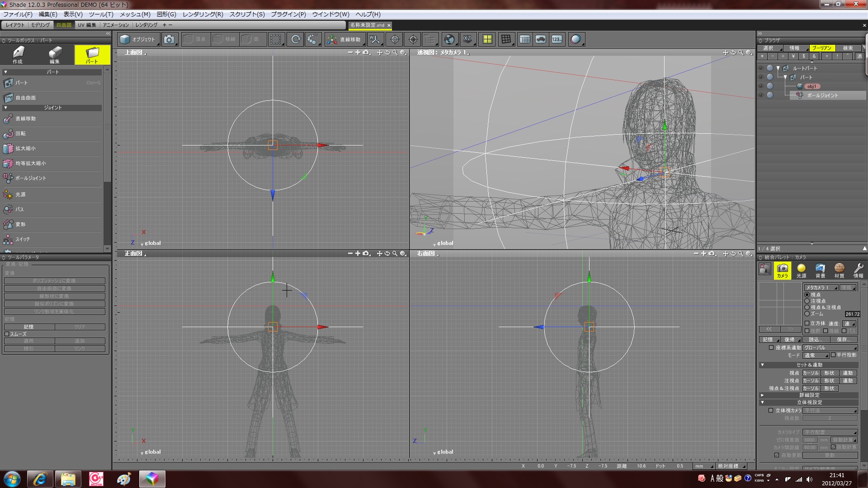Open the メタカメラ 1 dropdown
Image resolution: width=868 pixels, height=488 pixels.
[821, 287]
